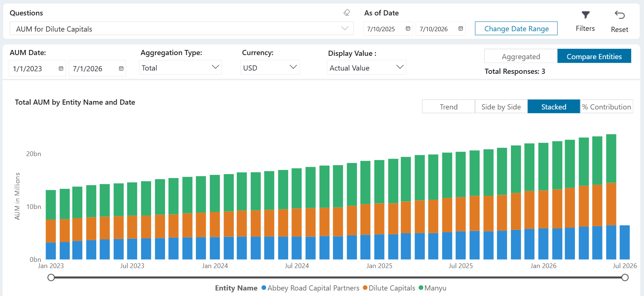The image size is (644, 296).
Task: Open calendar picker for As of Date 7/10/2026
Action: (x=461, y=29)
